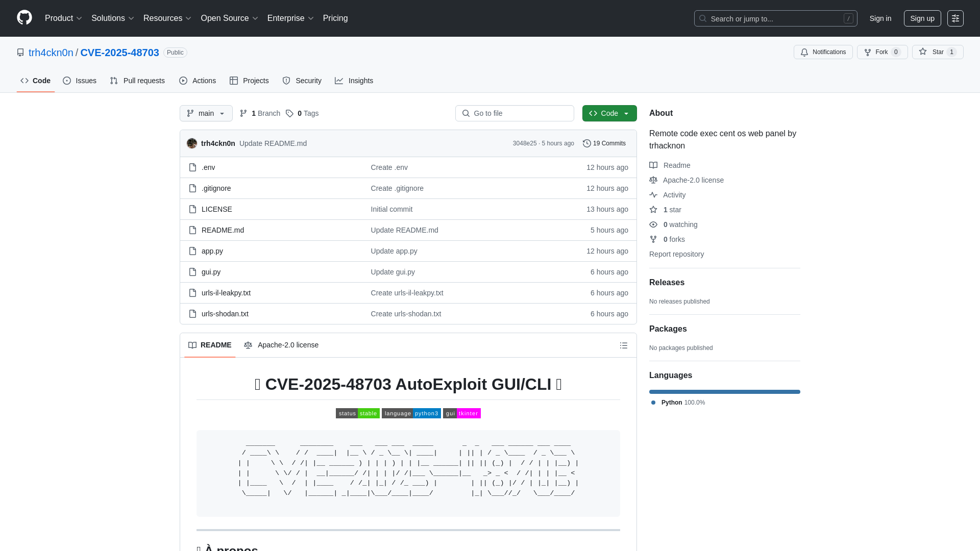The width and height of the screenshot is (980, 551).
Task: Click Sign in
Action: point(880,18)
